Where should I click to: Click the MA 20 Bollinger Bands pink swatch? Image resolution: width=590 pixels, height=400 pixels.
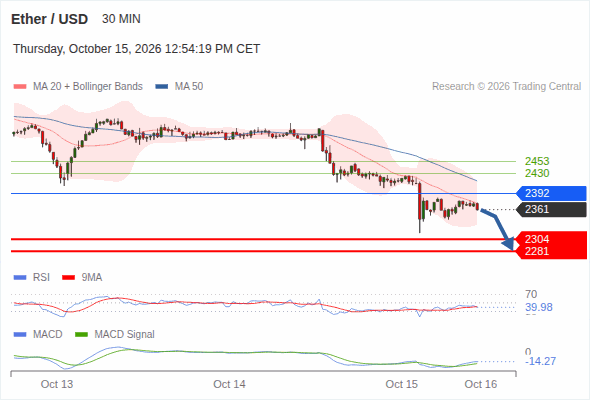(x=20, y=87)
